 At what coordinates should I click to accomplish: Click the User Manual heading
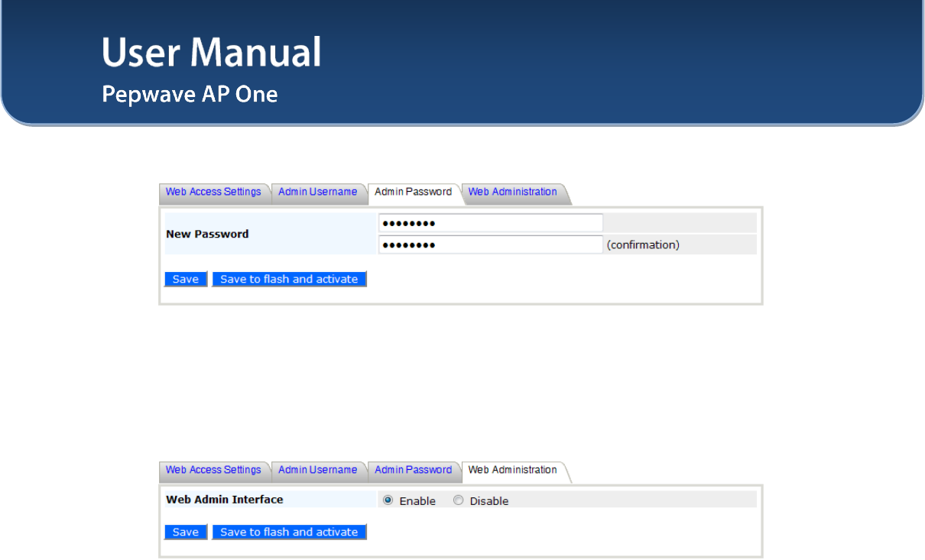(212, 53)
